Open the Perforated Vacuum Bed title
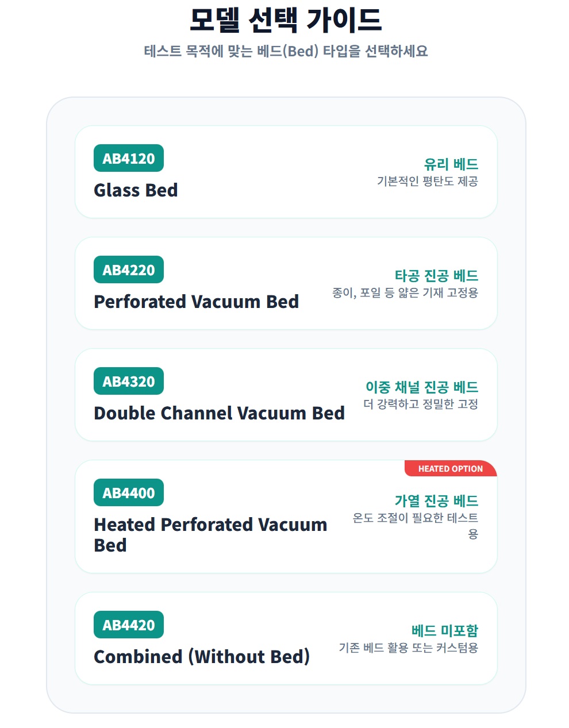The width and height of the screenshot is (569, 728). tap(196, 302)
